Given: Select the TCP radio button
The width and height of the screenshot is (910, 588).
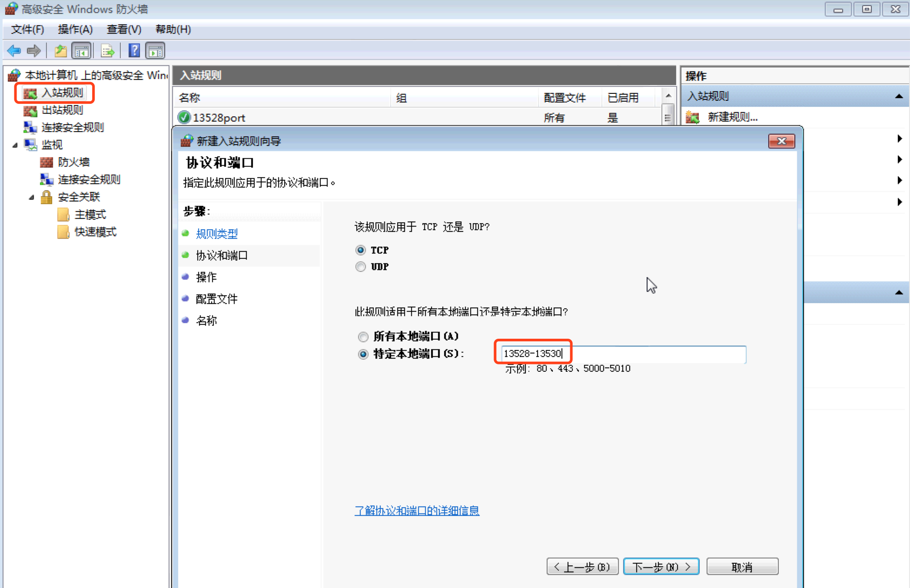Looking at the screenshot, I should click(x=361, y=250).
